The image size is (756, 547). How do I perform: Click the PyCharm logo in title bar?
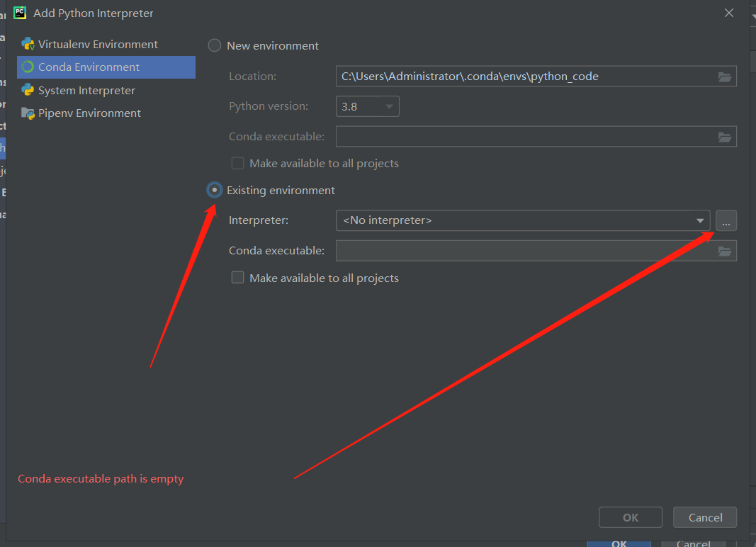click(20, 13)
